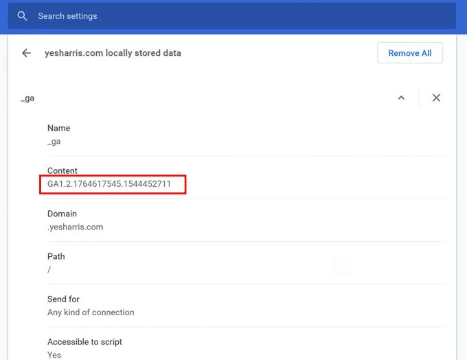Click the Send for label
This screenshot has height=360, width=468.
click(63, 299)
